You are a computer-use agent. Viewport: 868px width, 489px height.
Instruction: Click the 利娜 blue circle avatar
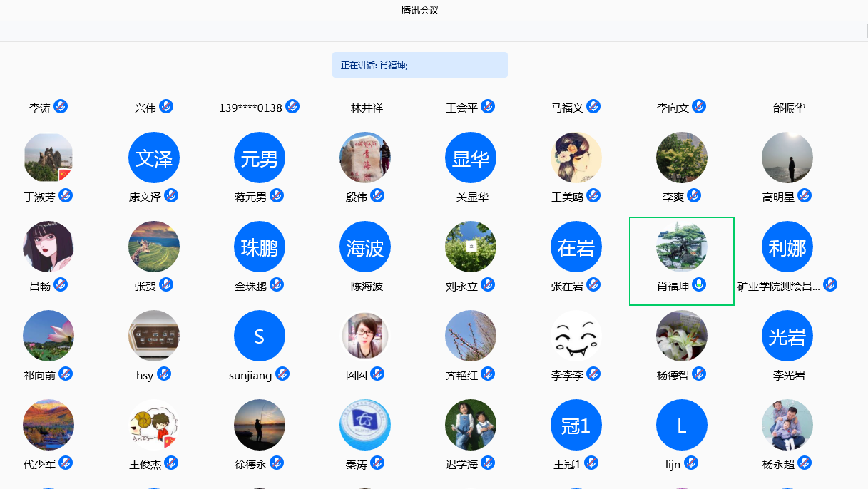[787, 247]
